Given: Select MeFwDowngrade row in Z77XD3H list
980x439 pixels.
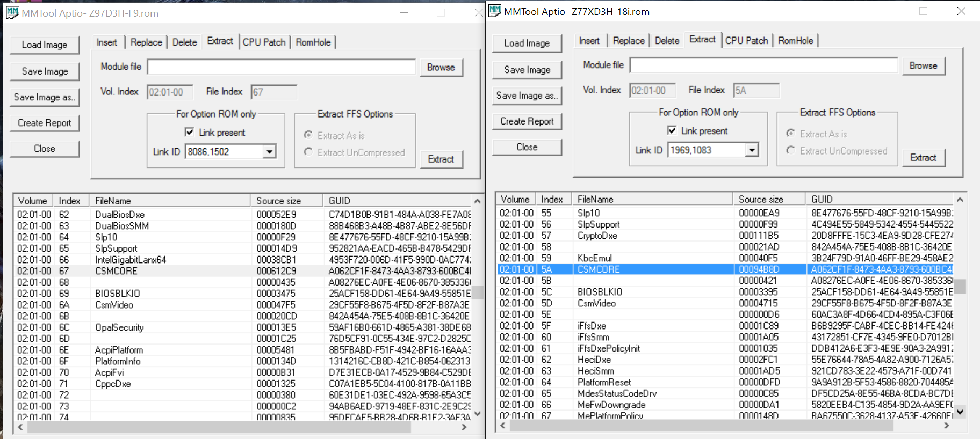Looking at the screenshot, I should coord(725,405).
